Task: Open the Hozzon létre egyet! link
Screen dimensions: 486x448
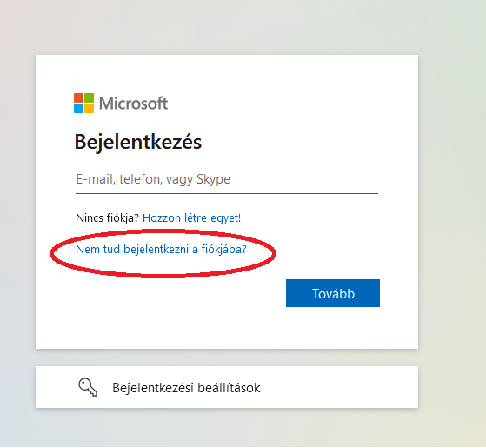Action: pyautogui.click(x=191, y=218)
